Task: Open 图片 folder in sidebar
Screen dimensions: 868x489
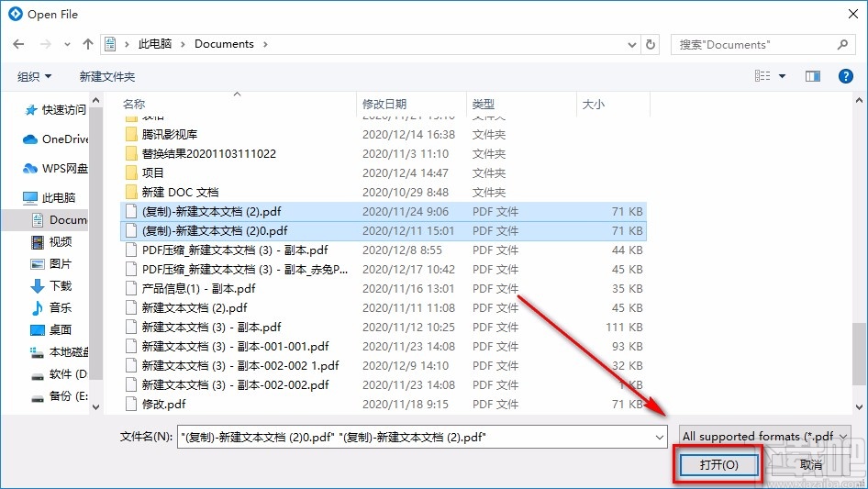Action: tap(51, 263)
